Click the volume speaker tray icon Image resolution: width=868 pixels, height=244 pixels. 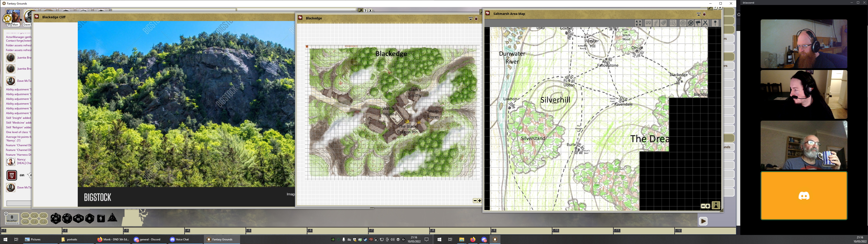(x=393, y=240)
